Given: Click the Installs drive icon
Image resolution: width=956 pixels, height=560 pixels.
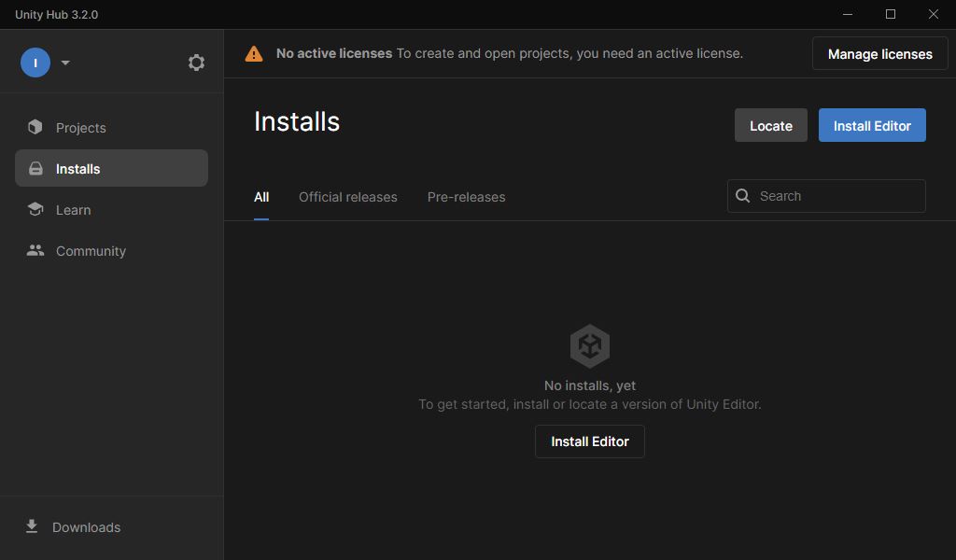Looking at the screenshot, I should tap(36, 168).
